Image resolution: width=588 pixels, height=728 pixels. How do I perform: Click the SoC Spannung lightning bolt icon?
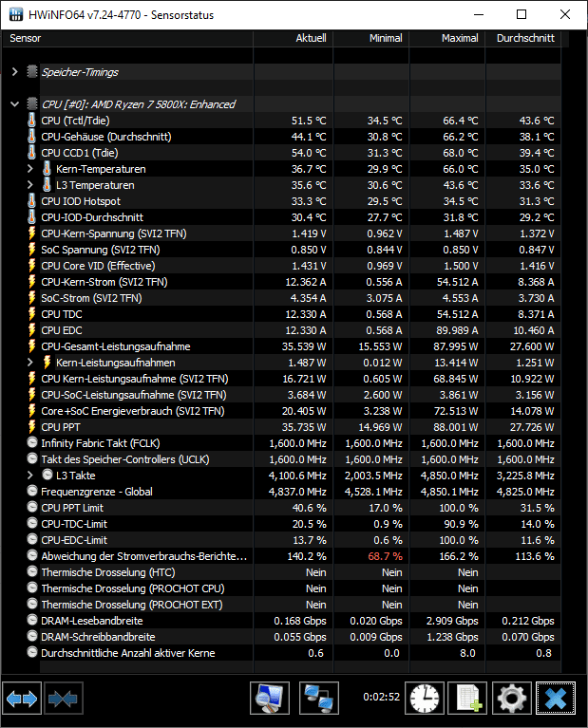[31, 250]
